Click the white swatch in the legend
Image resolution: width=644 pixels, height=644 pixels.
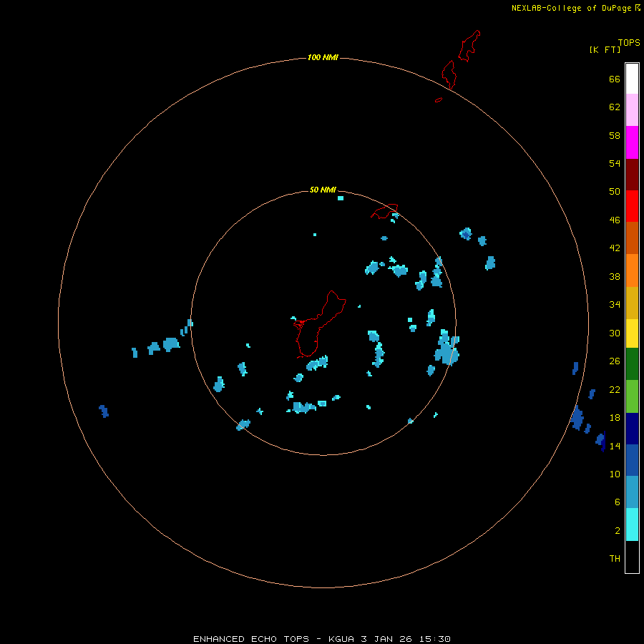tap(632, 79)
